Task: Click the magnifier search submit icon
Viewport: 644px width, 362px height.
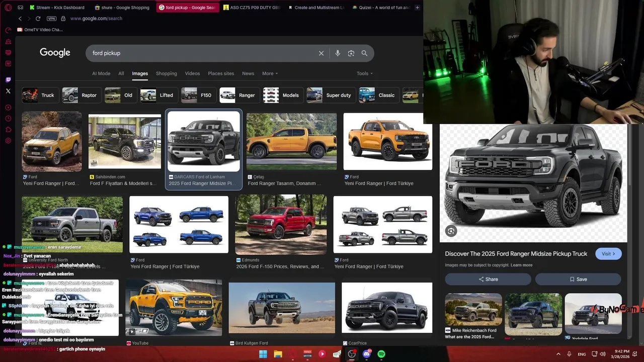Action: click(364, 53)
